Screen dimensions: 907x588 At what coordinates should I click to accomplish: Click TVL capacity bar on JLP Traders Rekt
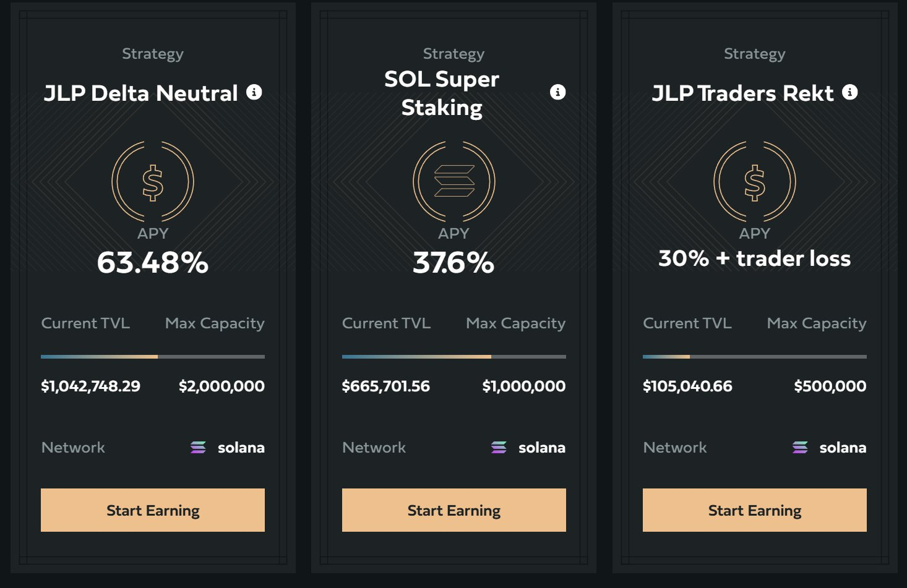coord(755,357)
